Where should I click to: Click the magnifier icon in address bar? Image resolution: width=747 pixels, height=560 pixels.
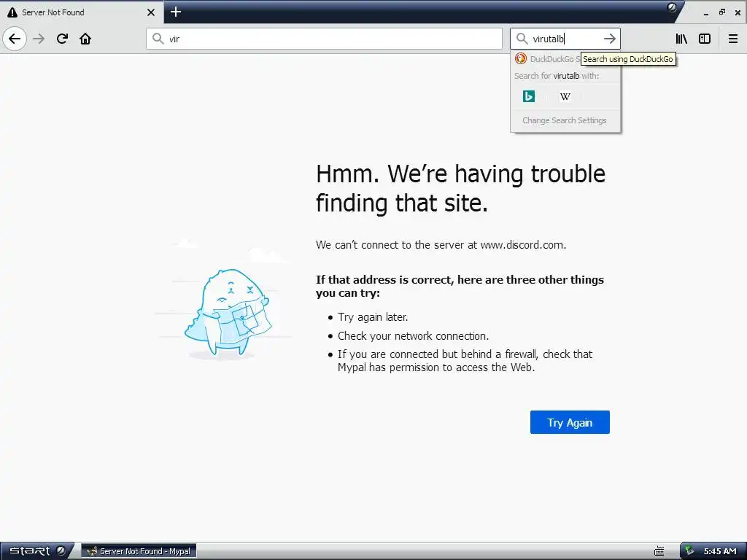point(158,39)
